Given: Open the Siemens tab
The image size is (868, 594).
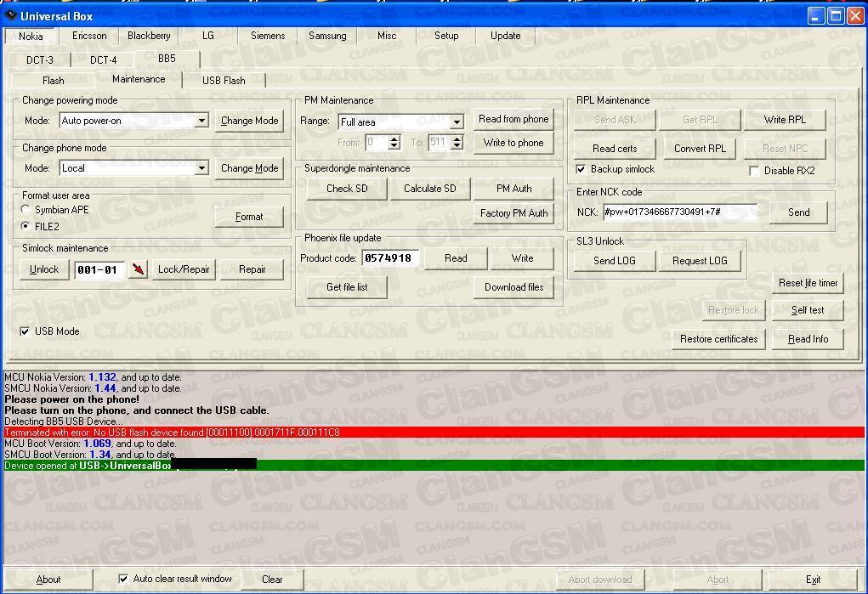Looking at the screenshot, I should pos(268,36).
